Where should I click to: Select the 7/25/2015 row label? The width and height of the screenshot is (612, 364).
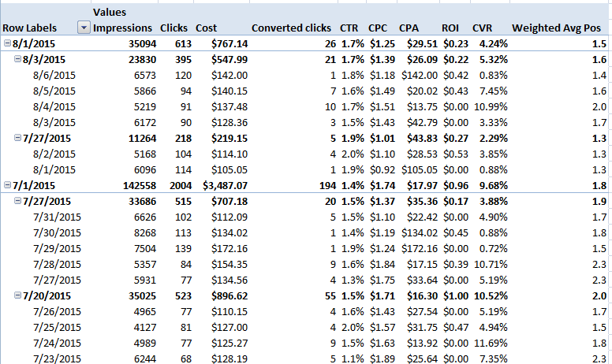tap(57, 328)
